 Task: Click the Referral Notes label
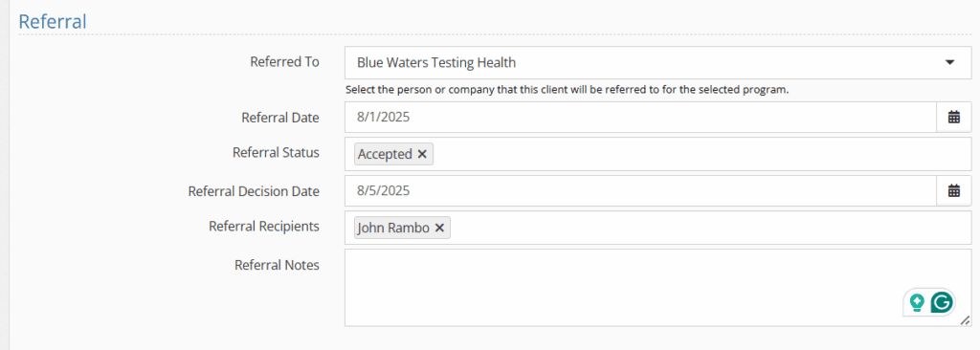pyautogui.click(x=277, y=265)
